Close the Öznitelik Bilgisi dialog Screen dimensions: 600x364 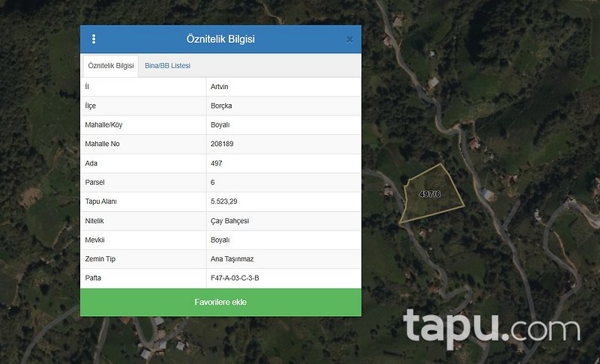[x=349, y=40]
